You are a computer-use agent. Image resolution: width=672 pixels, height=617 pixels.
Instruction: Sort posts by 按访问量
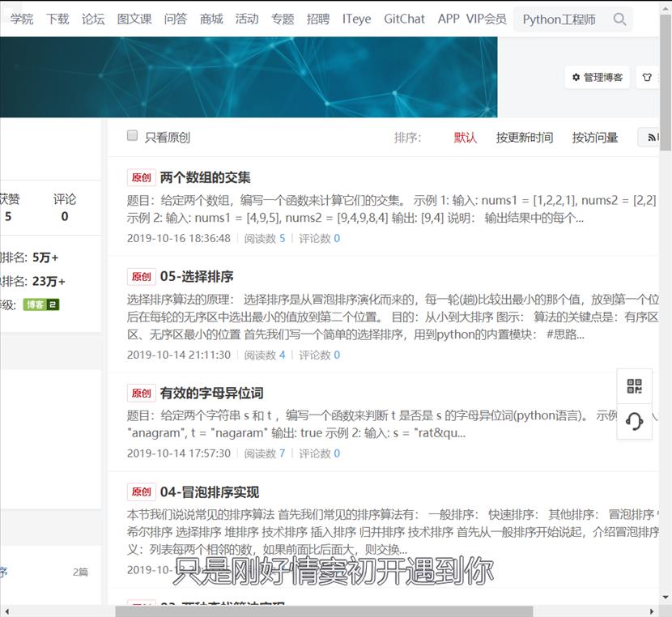pos(595,138)
